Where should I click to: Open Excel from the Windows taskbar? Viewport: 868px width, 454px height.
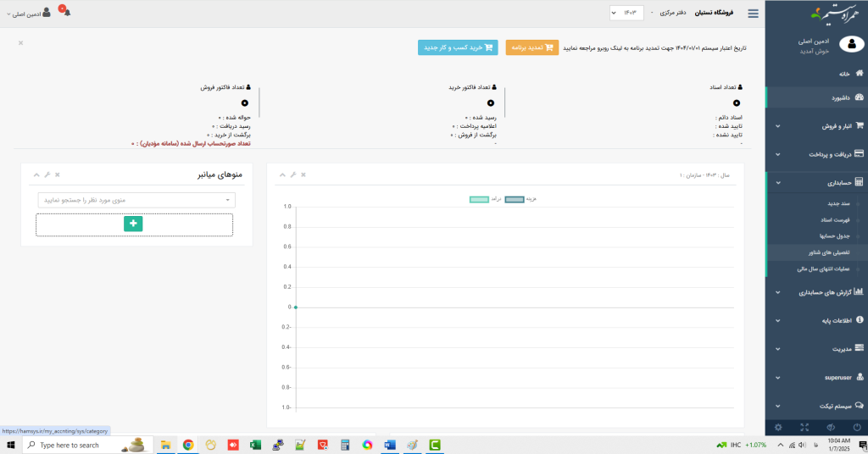click(x=255, y=445)
